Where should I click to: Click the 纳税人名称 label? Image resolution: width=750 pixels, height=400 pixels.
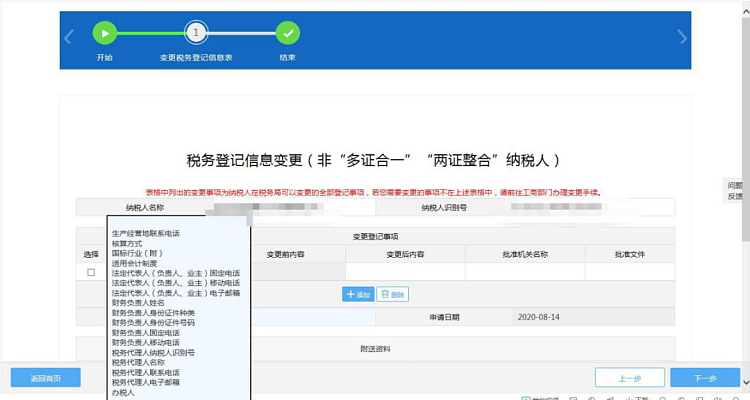[145, 208]
